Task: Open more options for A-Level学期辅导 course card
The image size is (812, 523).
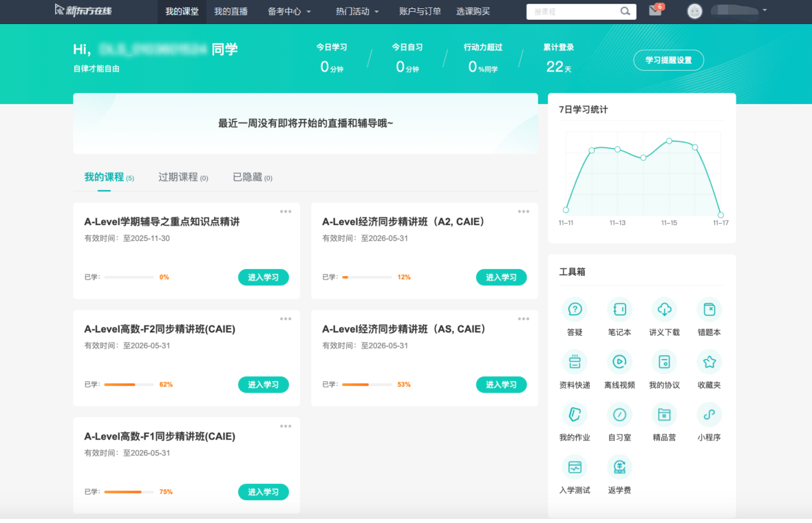Action: click(x=286, y=211)
